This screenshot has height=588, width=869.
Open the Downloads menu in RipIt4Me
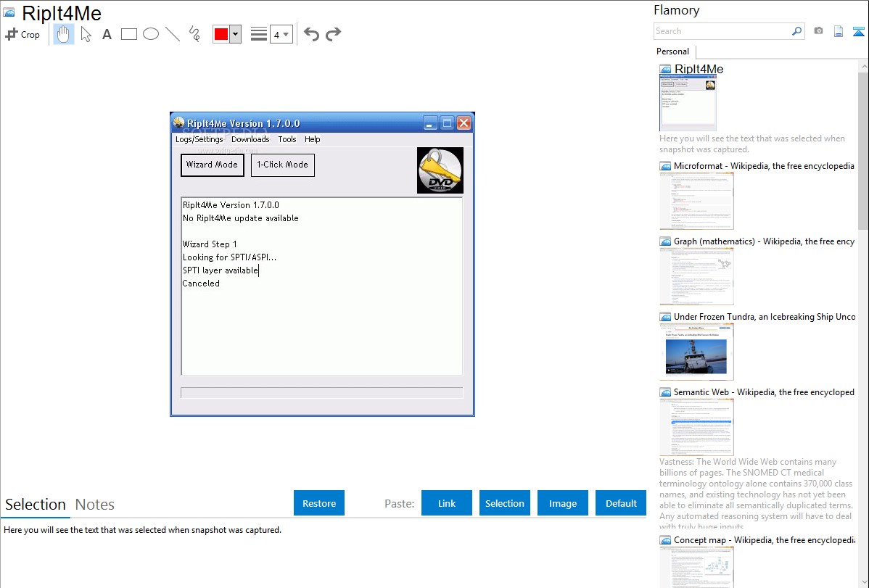coord(250,139)
